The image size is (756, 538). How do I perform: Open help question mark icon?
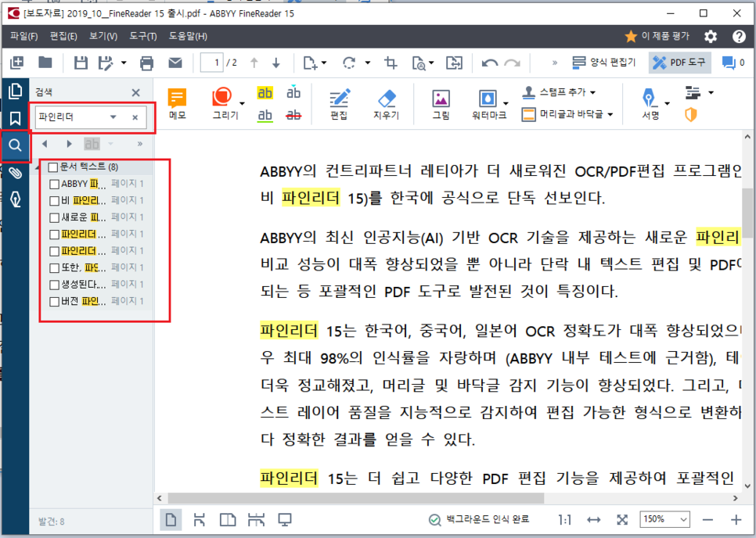tap(739, 37)
